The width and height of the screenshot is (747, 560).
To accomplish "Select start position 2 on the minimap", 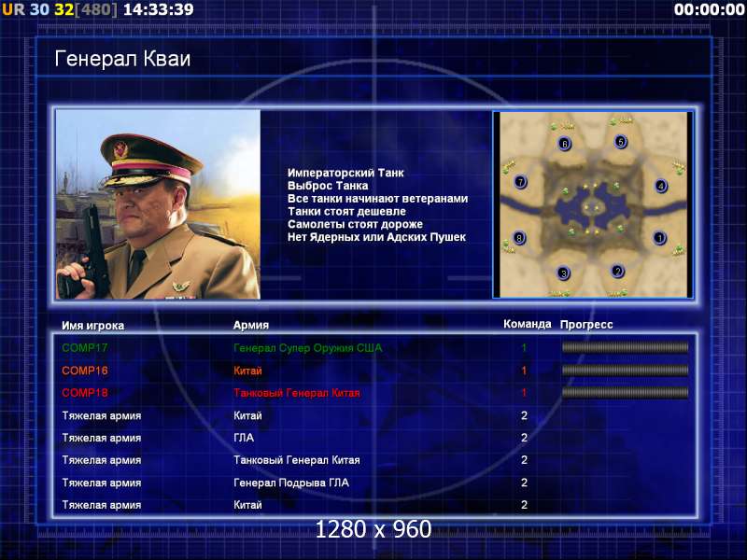I will coord(618,272).
